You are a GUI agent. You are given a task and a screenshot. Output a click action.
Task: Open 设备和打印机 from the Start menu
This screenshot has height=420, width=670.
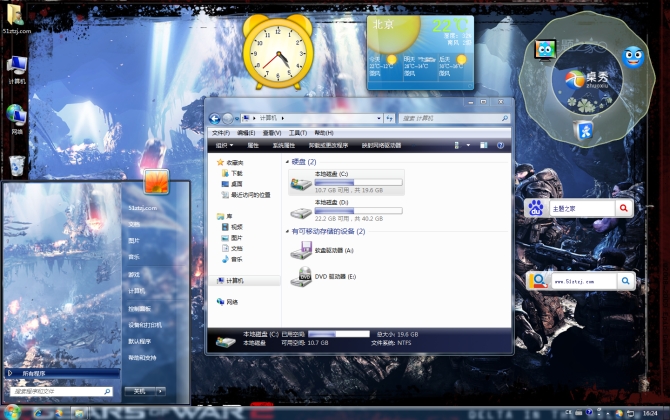coord(145,325)
